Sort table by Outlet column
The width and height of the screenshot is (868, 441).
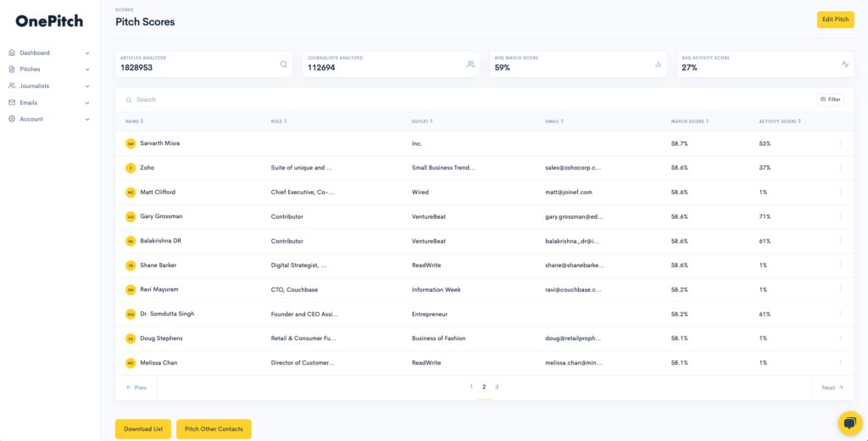[422, 120]
